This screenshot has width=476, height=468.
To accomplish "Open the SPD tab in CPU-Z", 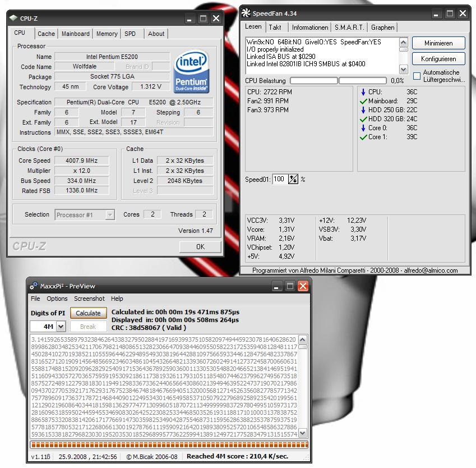I will click(x=130, y=34).
